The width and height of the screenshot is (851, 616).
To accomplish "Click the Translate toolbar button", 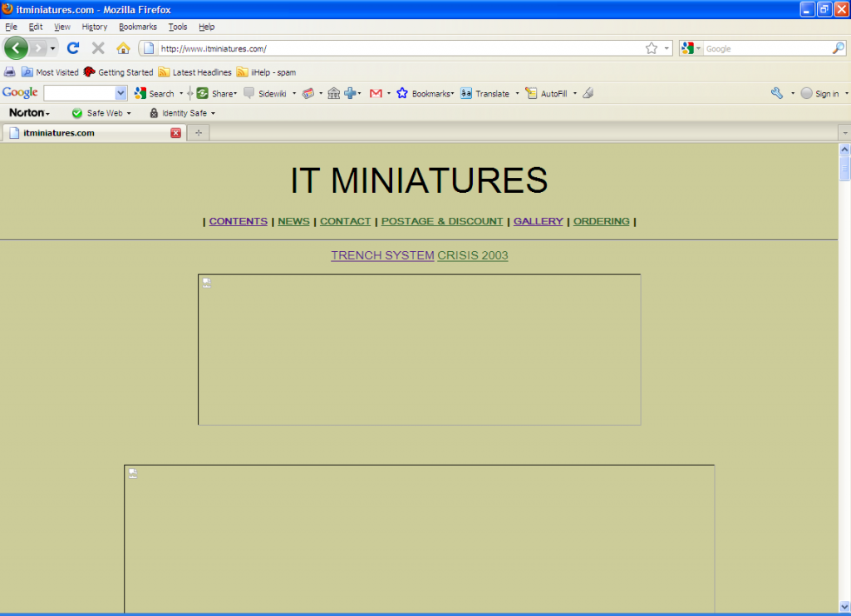I will click(x=485, y=93).
